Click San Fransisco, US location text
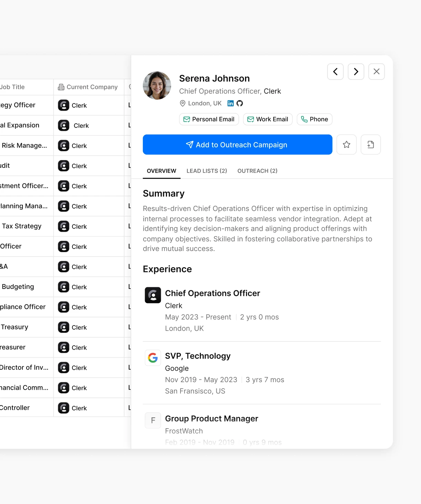Screen dimensions: 421x504 195,391
